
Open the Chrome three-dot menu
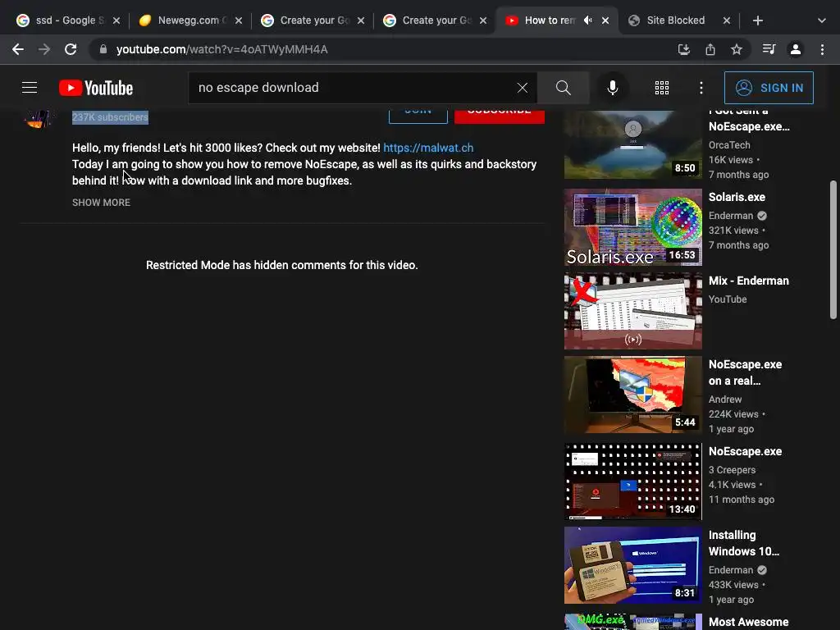coord(822,49)
